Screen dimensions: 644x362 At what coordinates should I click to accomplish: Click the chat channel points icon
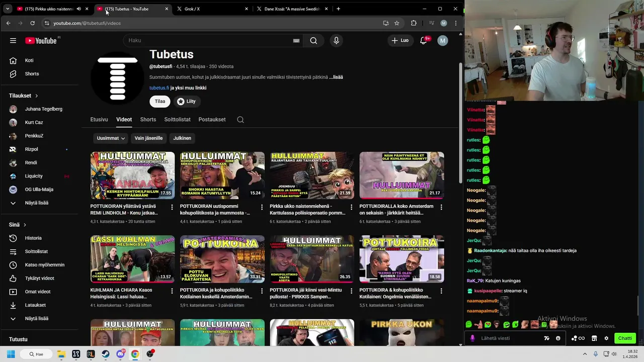pos(578,338)
